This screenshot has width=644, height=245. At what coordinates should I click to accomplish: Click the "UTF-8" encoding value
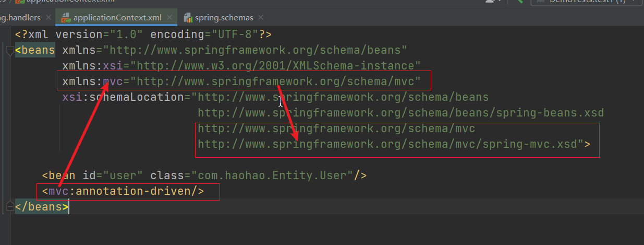point(232,34)
